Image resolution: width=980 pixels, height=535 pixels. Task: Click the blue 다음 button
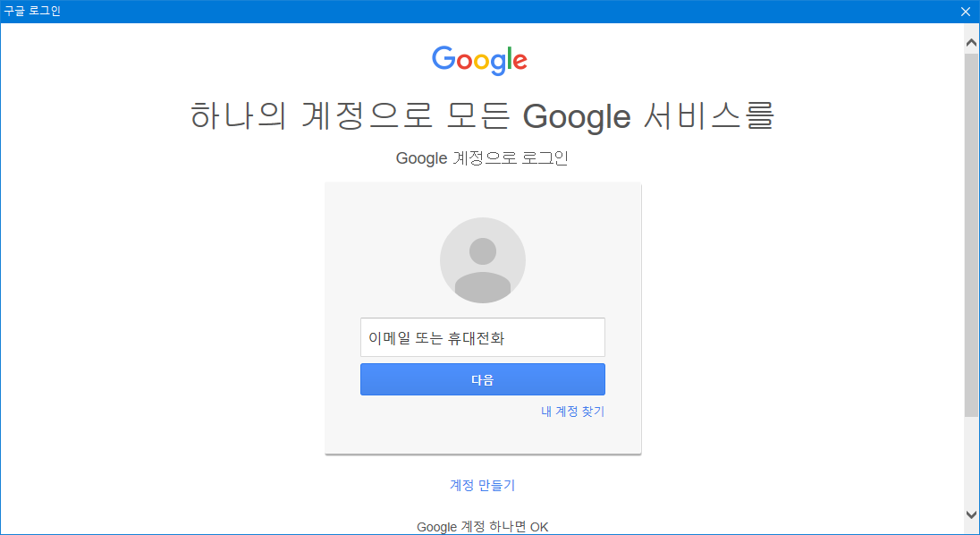point(483,379)
